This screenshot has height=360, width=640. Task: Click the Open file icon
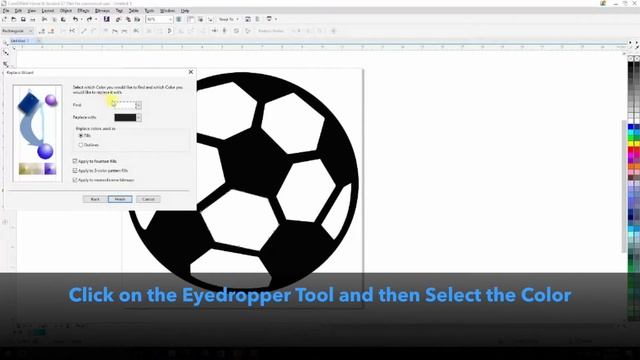(x=14, y=19)
